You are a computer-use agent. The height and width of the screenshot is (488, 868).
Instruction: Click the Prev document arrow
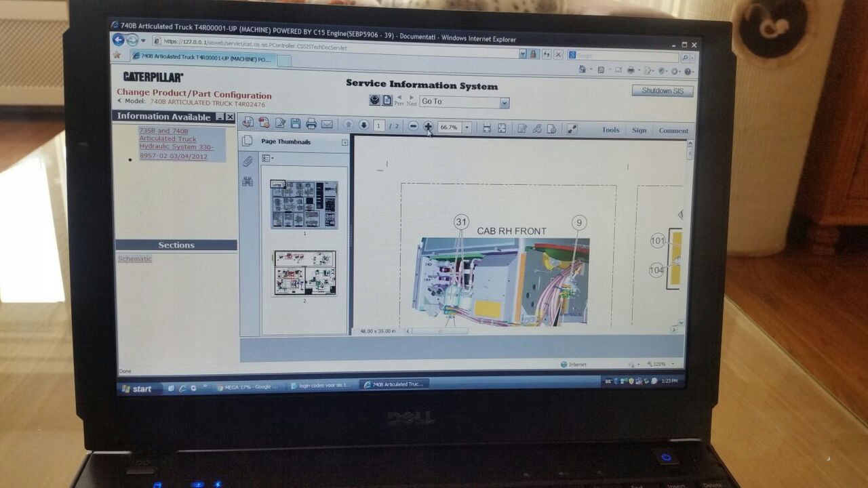399,100
